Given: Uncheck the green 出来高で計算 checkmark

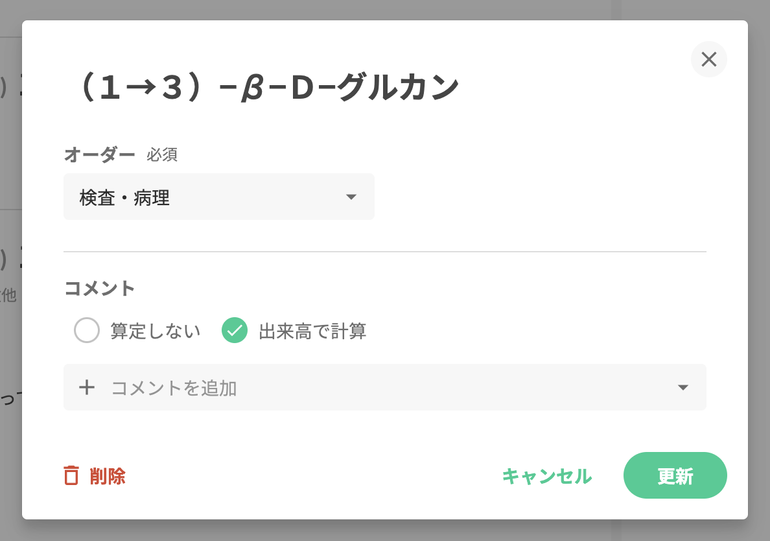Looking at the screenshot, I should (x=234, y=331).
